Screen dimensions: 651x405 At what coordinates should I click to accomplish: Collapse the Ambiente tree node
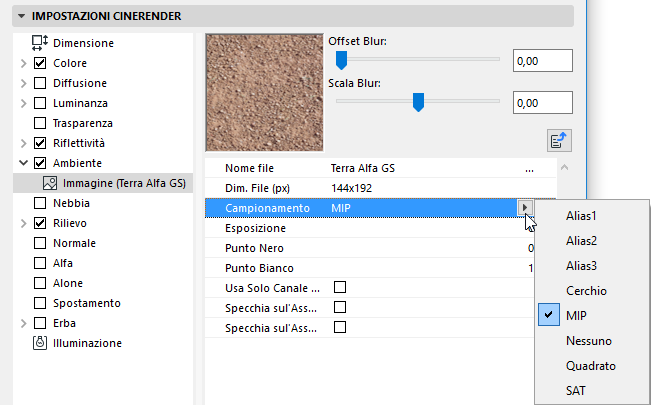[x=23, y=163]
